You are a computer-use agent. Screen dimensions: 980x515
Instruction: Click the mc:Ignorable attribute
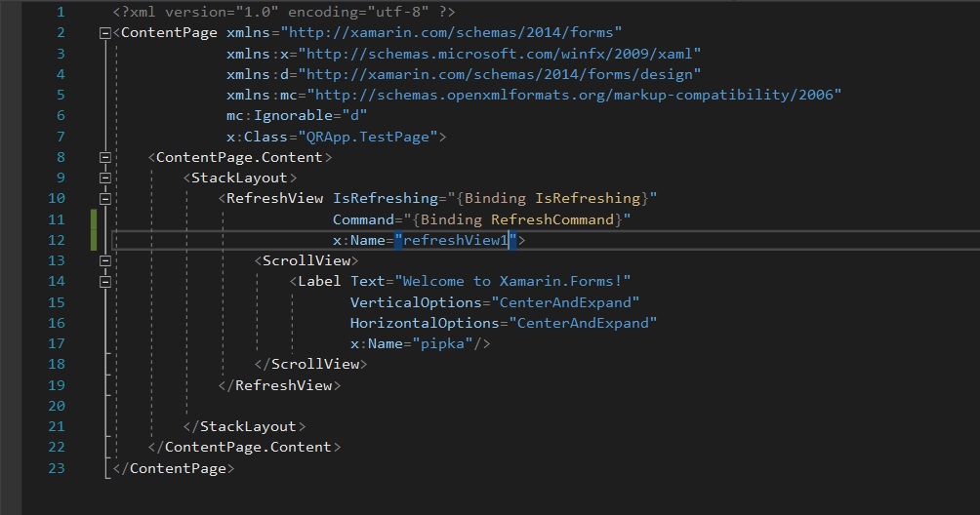tap(279, 115)
